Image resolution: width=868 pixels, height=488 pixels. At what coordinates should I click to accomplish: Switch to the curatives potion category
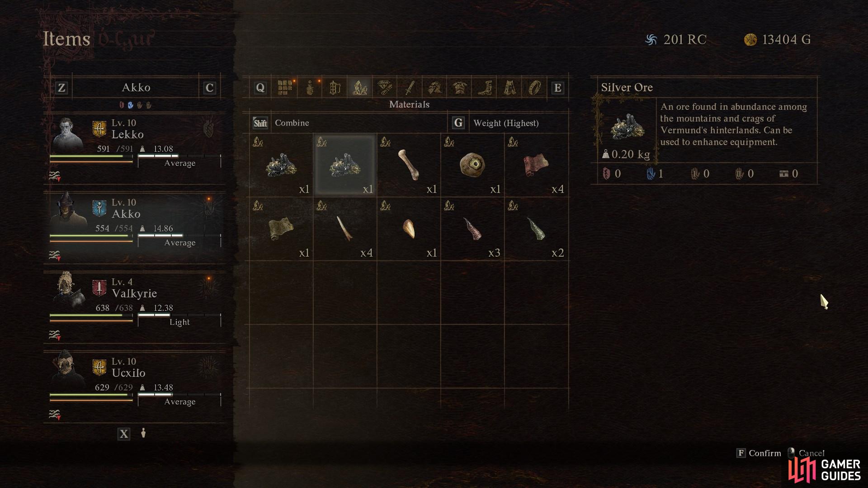310,88
